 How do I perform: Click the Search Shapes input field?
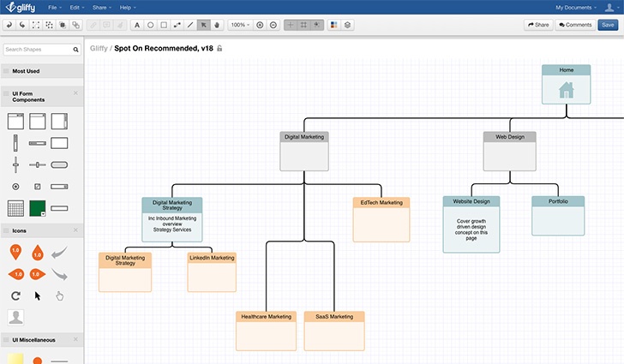coord(40,49)
